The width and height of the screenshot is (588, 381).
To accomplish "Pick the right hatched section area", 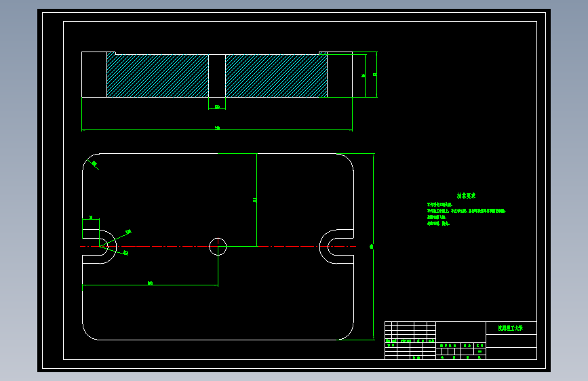I will coord(277,75).
